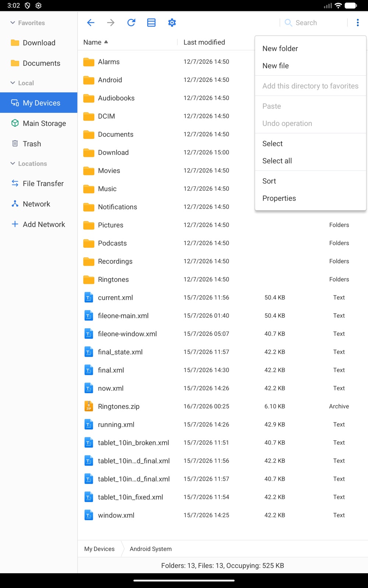The height and width of the screenshot is (588, 368).
Task: Click My Devices in the breadcrumb path
Action: [99, 549]
